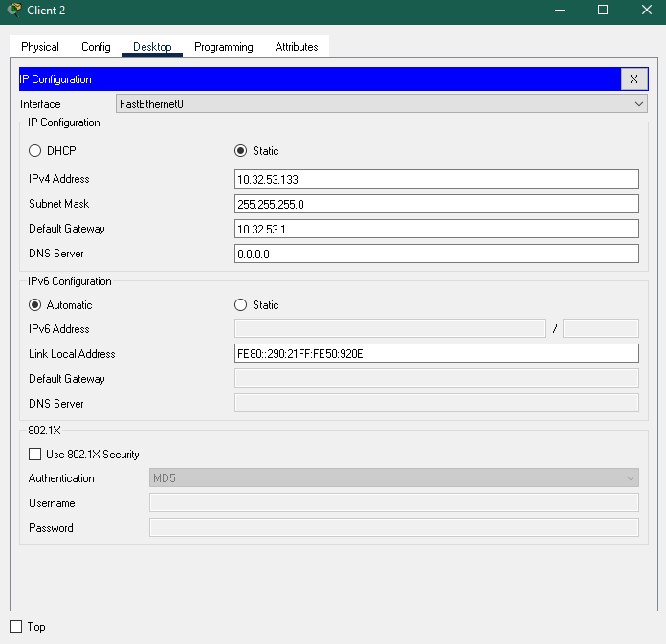Click the empty IPv6 Address field
The image size is (666, 644).
(389, 328)
